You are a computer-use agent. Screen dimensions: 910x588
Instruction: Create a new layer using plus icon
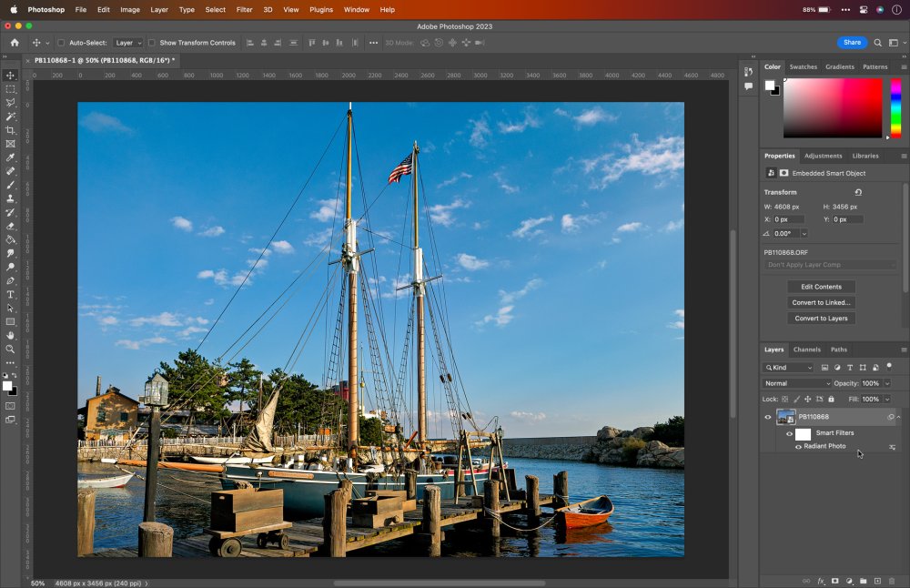tap(877, 581)
